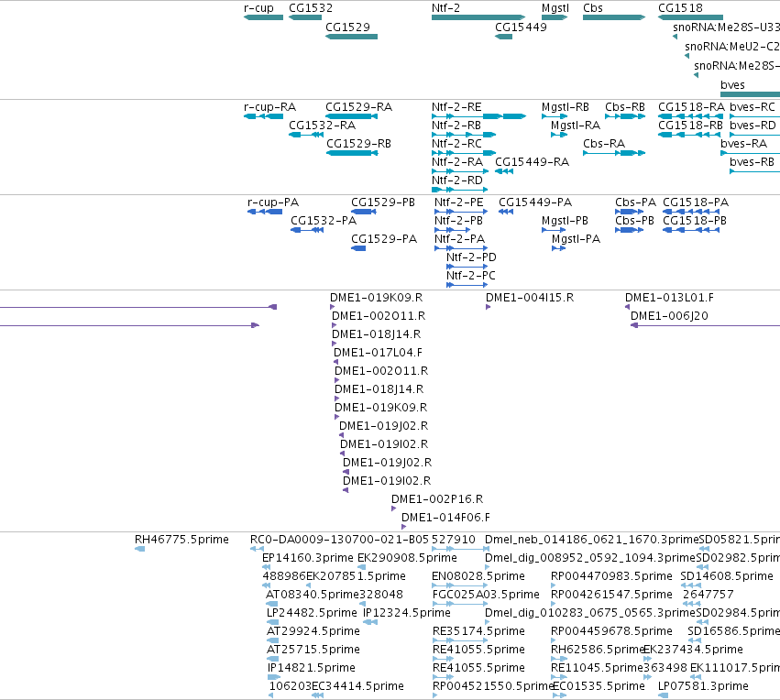
Task: Select the CG1518-RA transcript label
Action: (x=691, y=107)
